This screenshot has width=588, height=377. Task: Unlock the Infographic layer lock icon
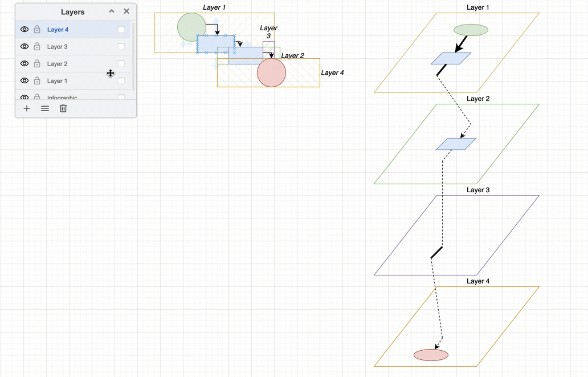[36, 97]
